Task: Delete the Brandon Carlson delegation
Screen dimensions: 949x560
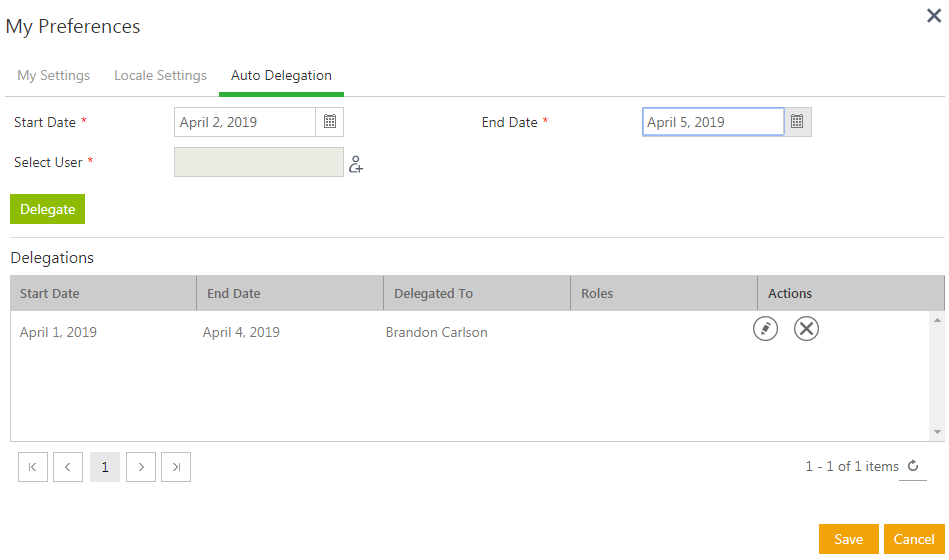Action: [x=806, y=328]
